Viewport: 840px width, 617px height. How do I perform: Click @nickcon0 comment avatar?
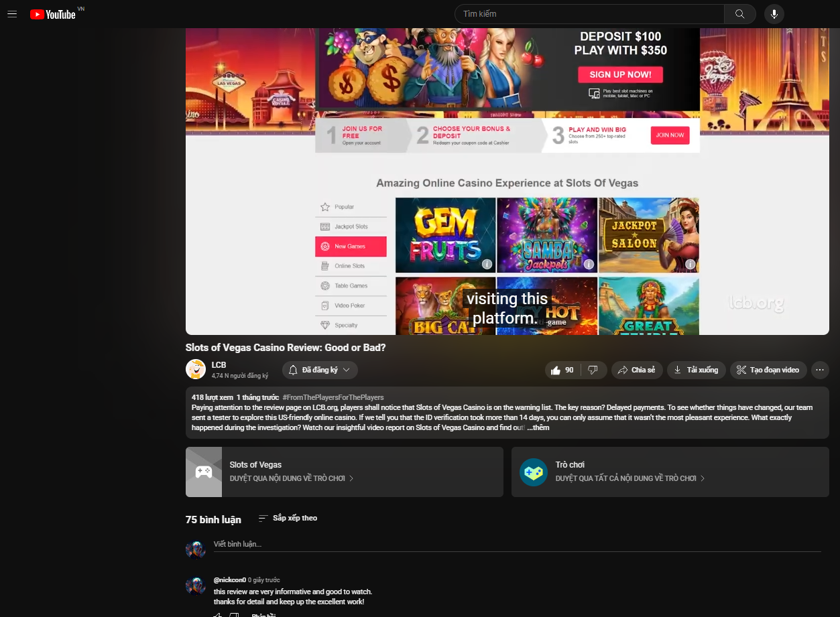[196, 586]
